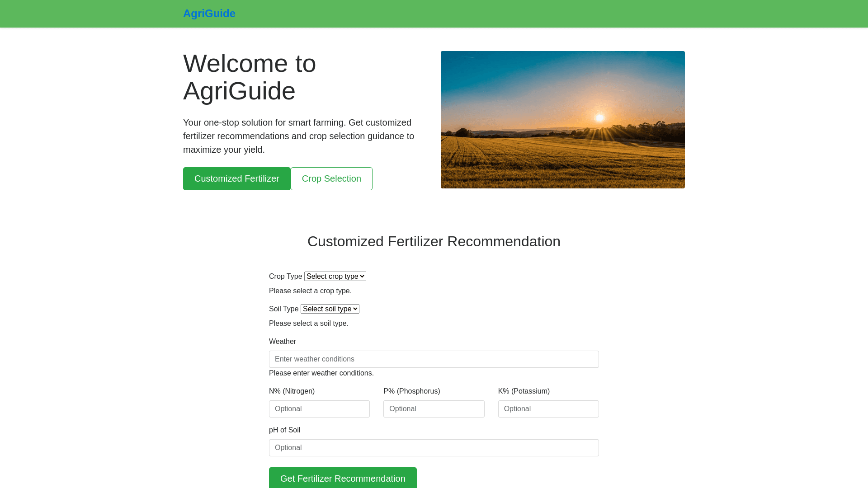Click the Welcome to AgriGuide heading
This screenshot has height=488, width=868.
point(250,77)
